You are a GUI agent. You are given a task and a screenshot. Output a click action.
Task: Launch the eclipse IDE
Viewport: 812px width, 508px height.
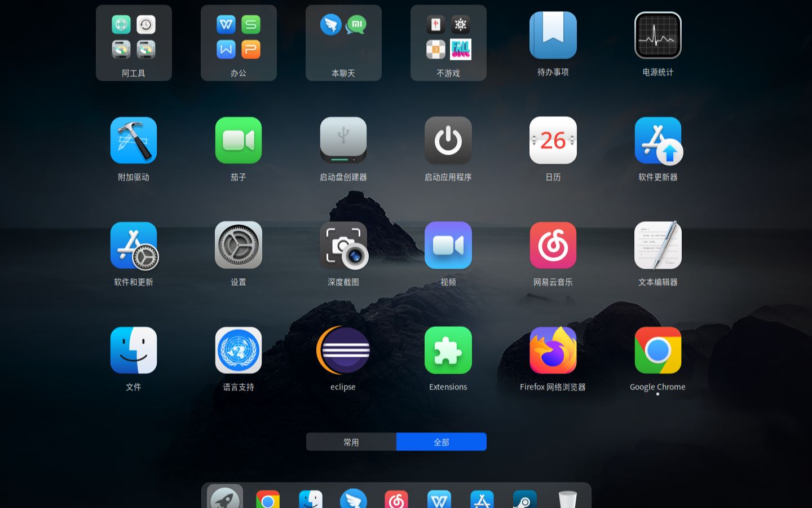pyautogui.click(x=343, y=351)
